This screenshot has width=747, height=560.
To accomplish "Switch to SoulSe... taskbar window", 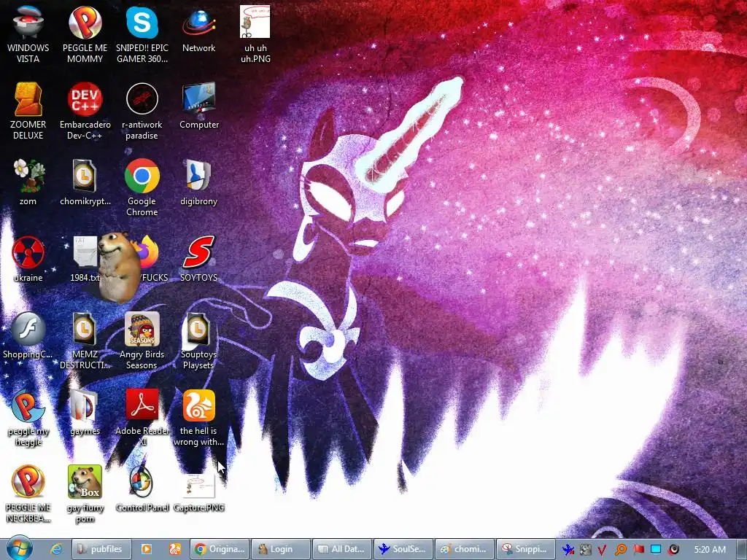I will (403, 549).
